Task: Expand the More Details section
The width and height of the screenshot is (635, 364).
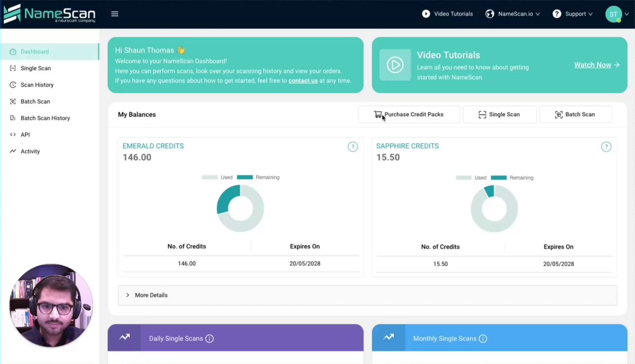Action: click(x=367, y=295)
